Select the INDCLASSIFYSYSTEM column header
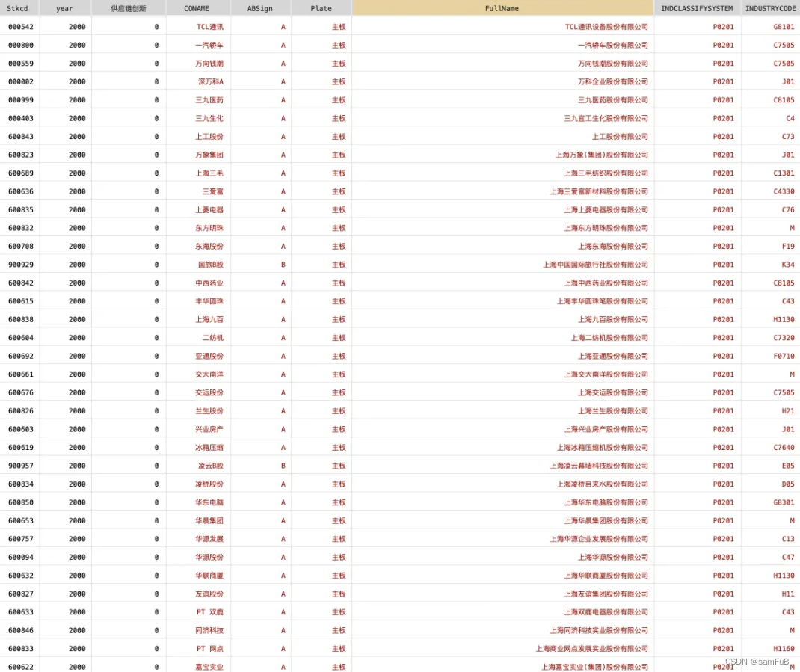800x672 pixels. click(x=697, y=8)
